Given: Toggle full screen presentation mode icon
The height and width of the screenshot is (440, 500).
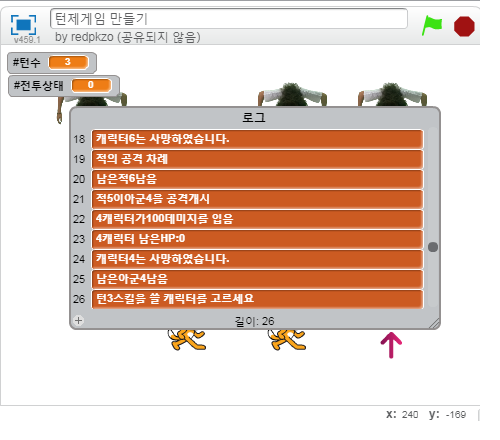Looking at the screenshot, I should tap(23, 25).
